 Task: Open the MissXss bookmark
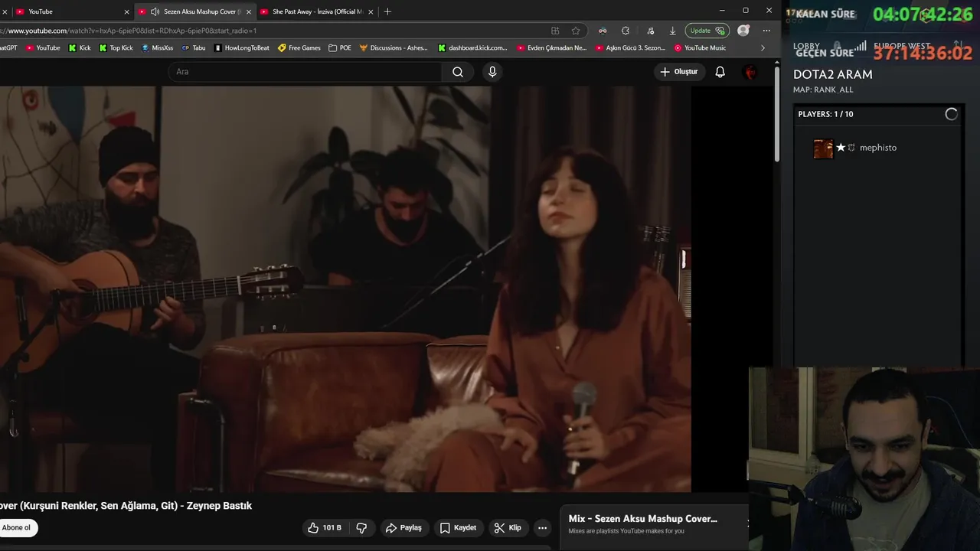click(x=157, y=47)
